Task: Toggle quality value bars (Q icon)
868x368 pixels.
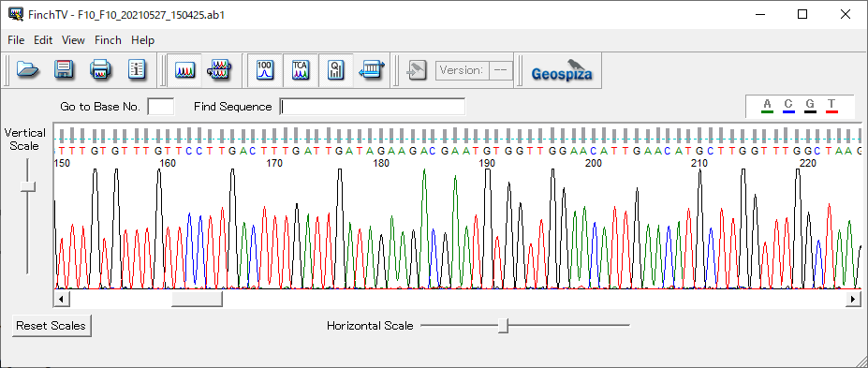Action: pyautogui.click(x=336, y=70)
